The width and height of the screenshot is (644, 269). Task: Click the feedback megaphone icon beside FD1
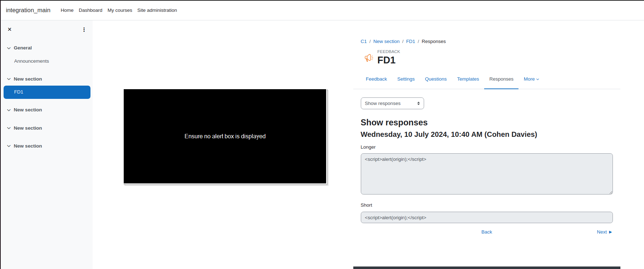click(369, 58)
